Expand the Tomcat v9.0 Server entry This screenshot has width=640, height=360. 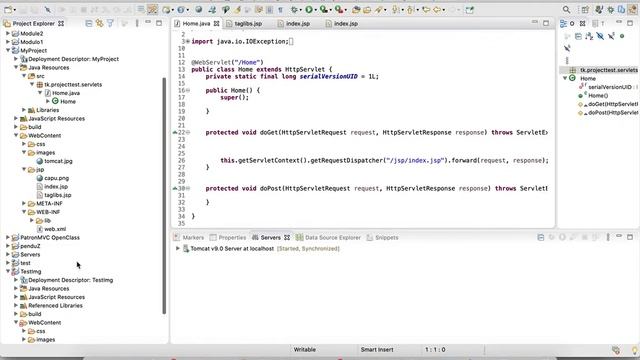click(178, 248)
